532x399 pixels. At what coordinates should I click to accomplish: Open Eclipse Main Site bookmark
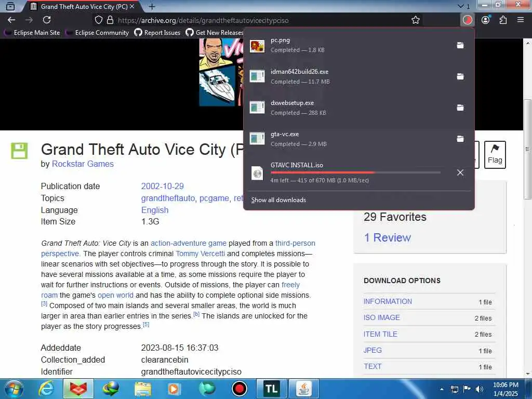pyautogui.click(x=32, y=33)
